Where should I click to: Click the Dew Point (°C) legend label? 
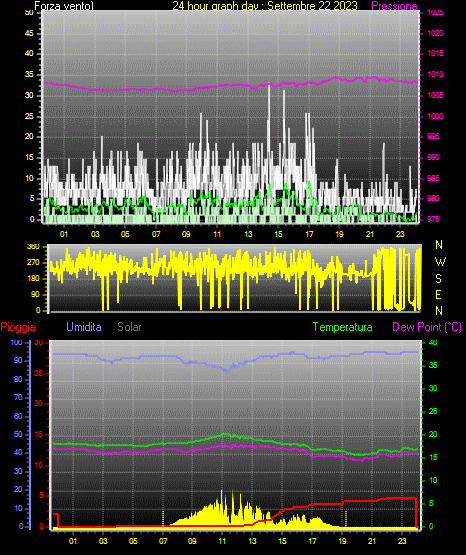point(427,327)
